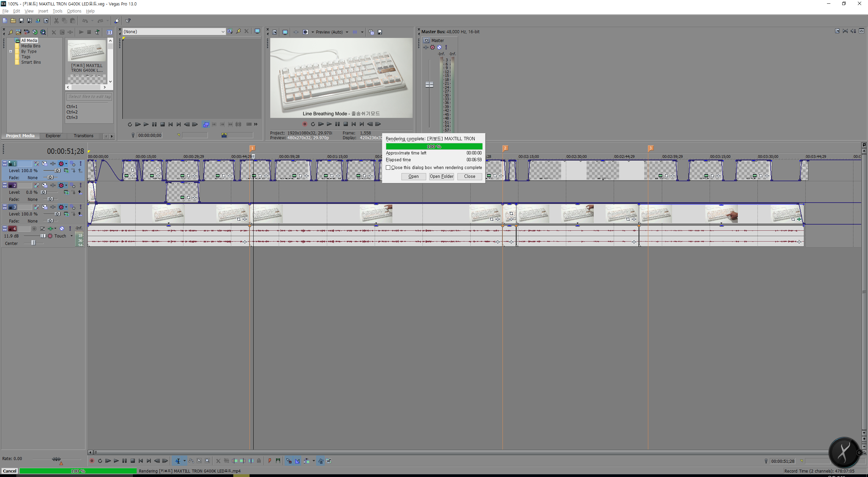The image size is (868, 477).
Task: Click the Insert Marker orange flag icon
Action: pos(270,461)
